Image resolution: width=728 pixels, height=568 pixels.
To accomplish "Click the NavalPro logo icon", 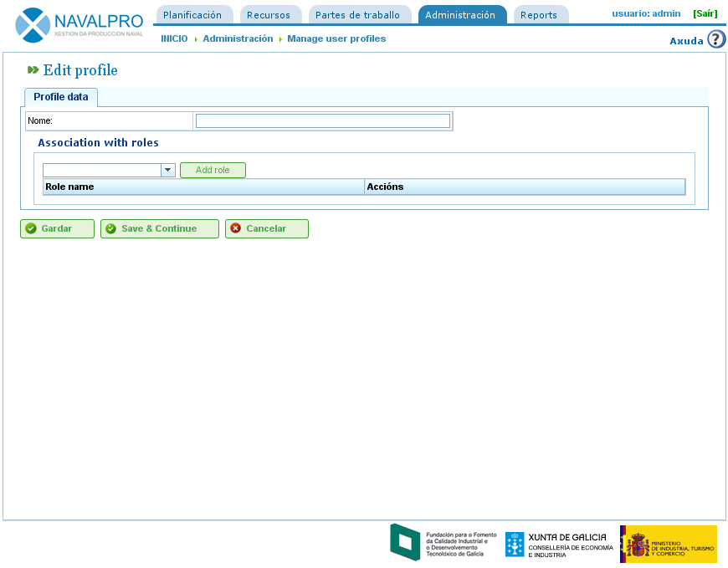I will tap(33, 25).
